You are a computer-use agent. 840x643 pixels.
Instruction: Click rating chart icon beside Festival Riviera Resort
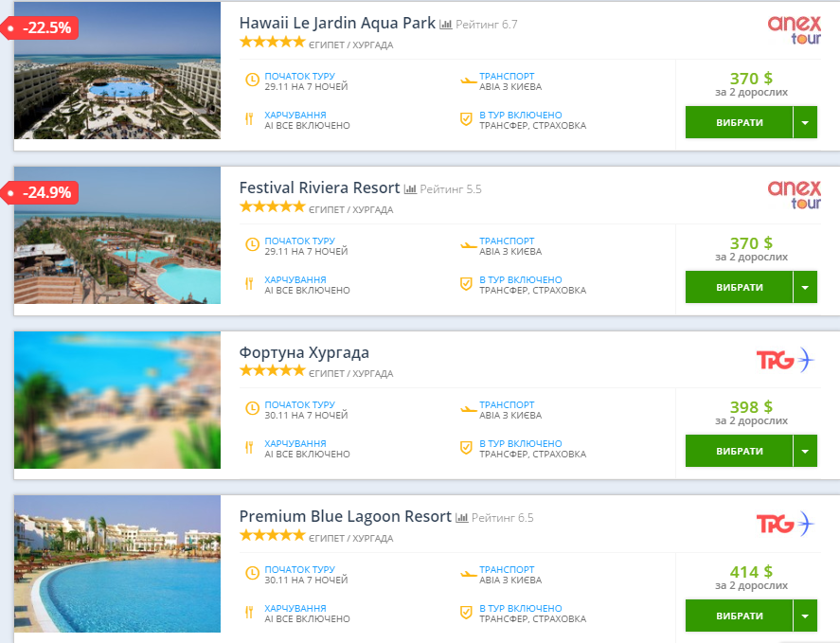pos(410,188)
